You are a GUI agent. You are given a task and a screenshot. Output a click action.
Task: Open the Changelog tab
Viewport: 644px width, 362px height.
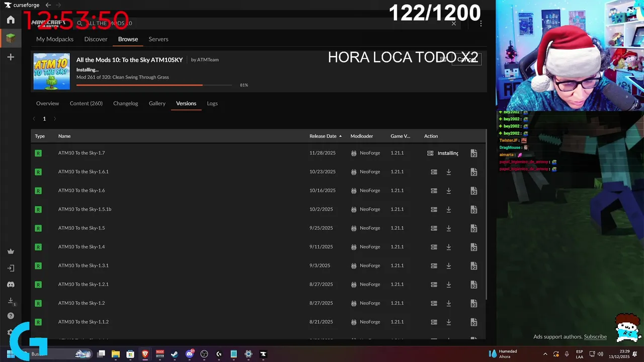(125, 104)
